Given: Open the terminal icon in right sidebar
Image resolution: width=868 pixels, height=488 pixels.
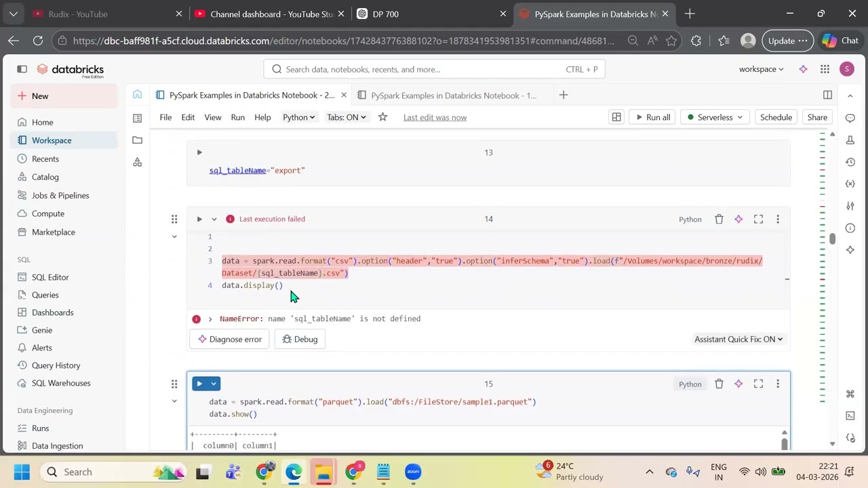Looking at the screenshot, I should click(x=850, y=415).
